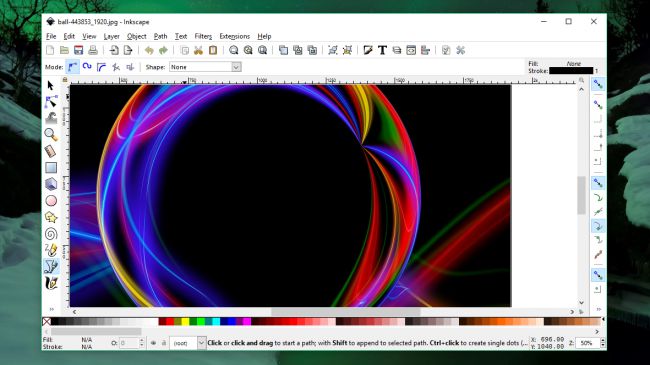The image size is (650, 365).
Task: Toggle the enable snapping button
Action: [x=598, y=84]
